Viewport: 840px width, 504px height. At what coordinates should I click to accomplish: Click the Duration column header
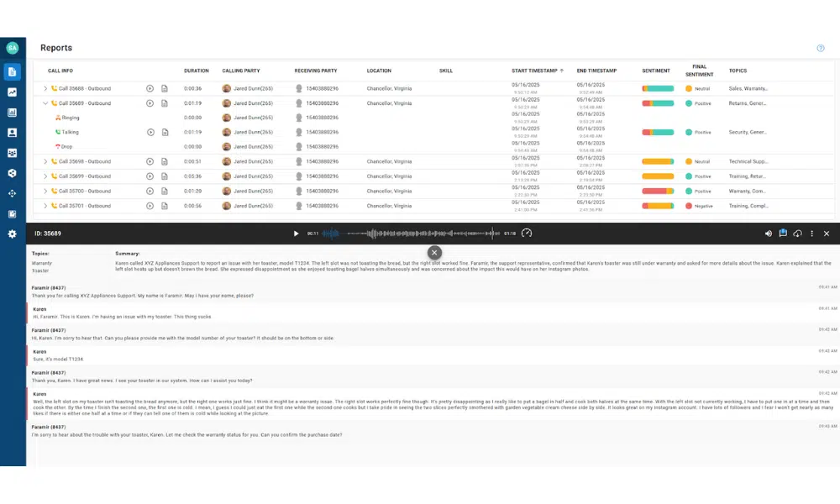pos(196,71)
